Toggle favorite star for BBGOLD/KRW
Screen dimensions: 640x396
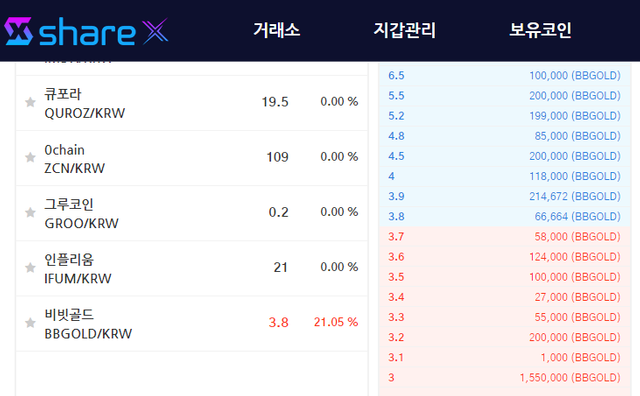(x=30, y=323)
